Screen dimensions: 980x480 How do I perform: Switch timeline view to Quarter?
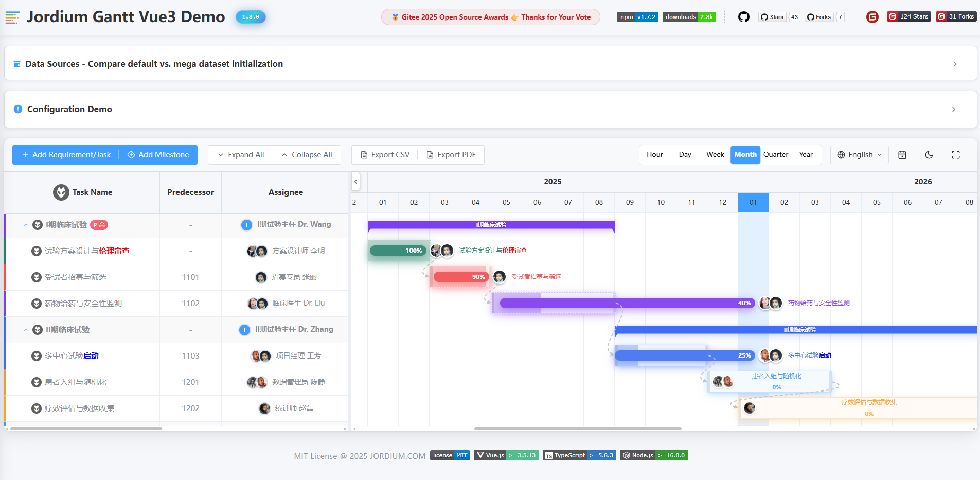[x=776, y=154]
